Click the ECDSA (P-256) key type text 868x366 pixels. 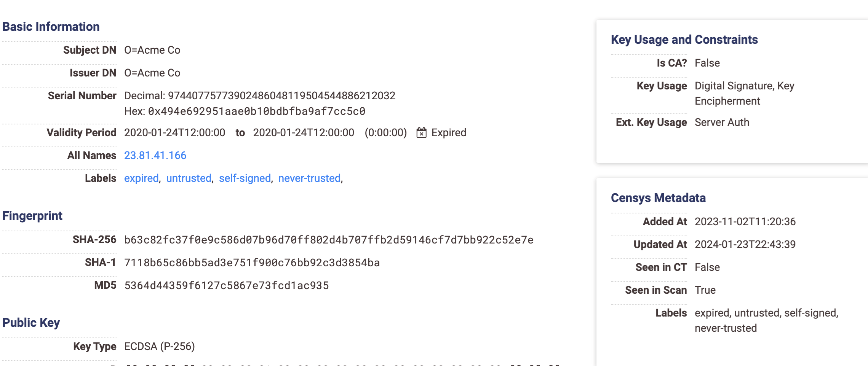tap(159, 346)
